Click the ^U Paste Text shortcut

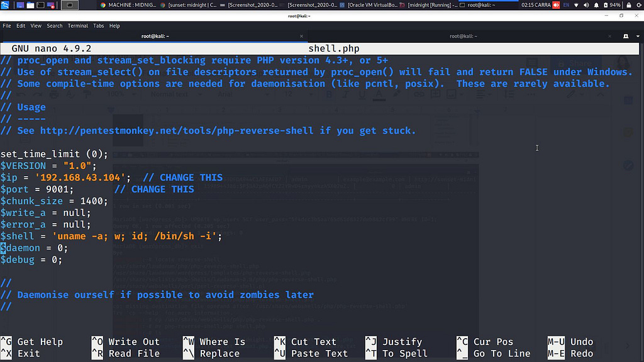(x=311, y=353)
